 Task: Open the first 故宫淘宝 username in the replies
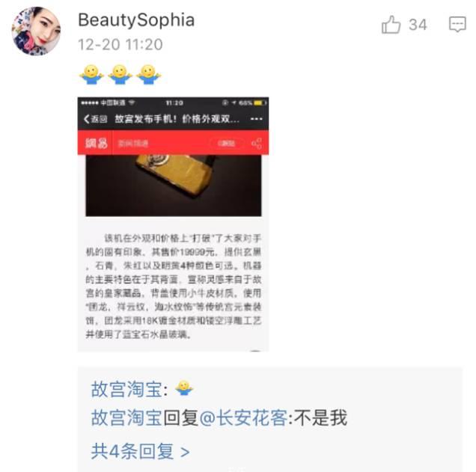126,389
